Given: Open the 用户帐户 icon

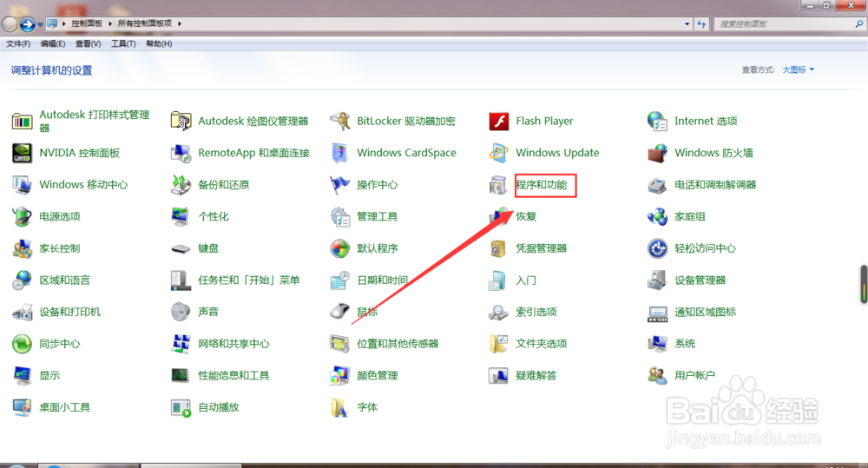Looking at the screenshot, I should coord(658,375).
